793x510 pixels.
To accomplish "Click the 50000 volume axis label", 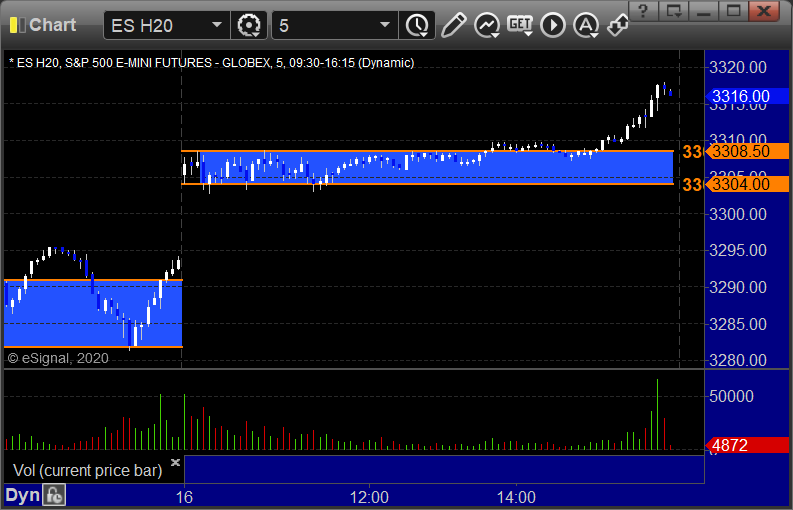I will coord(731,396).
